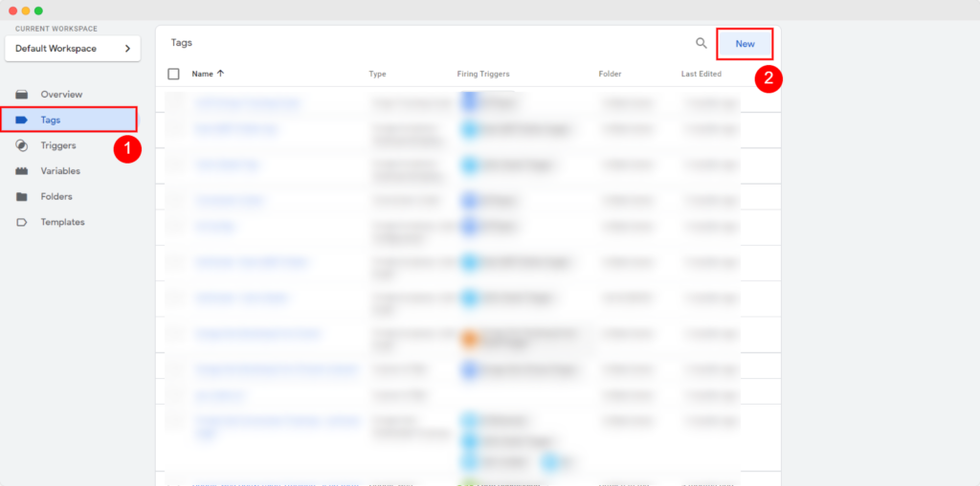Screen dimensions: 980x486
Task: Go to the Triggers section
Action: click(58, 145)
